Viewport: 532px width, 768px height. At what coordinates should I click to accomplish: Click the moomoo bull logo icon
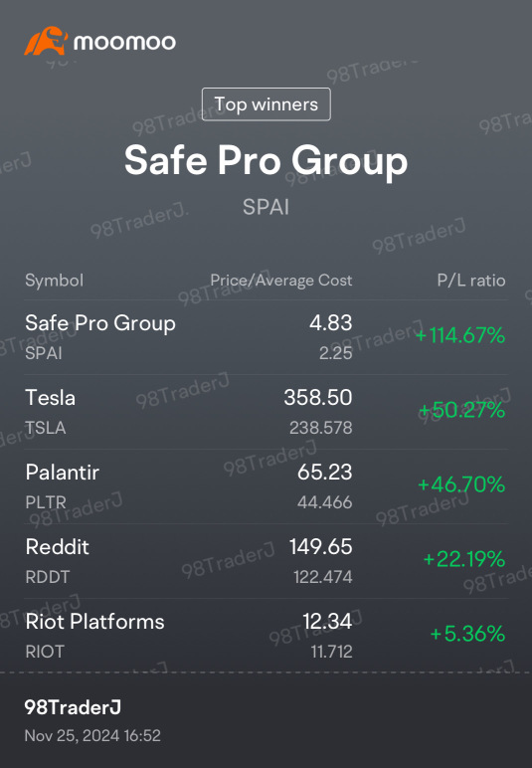click(x=46, y=41)
